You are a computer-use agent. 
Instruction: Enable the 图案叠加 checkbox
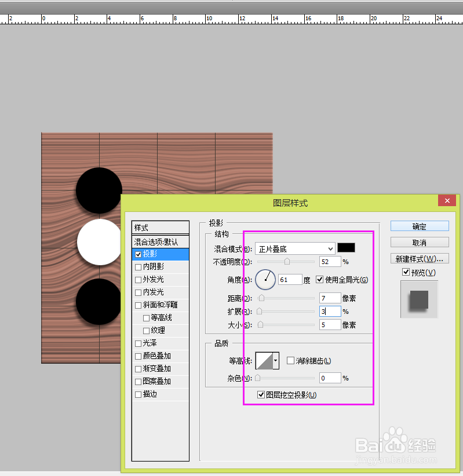click(138, 382)
